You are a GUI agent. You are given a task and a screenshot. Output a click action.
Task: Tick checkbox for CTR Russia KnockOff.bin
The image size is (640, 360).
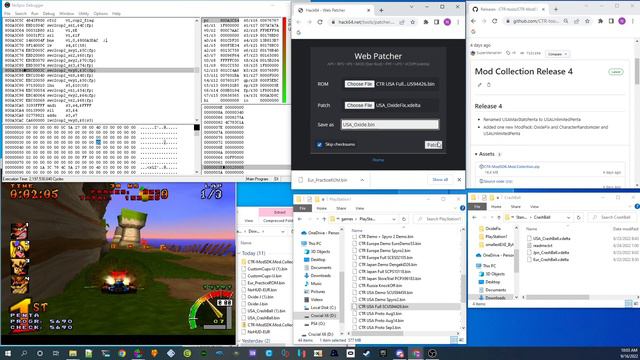coord(354,285)
